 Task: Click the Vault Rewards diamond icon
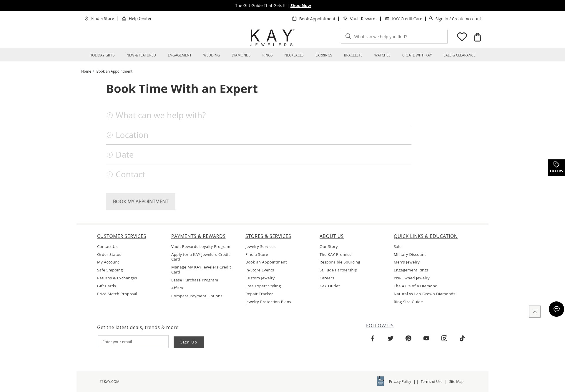[345, 19]
